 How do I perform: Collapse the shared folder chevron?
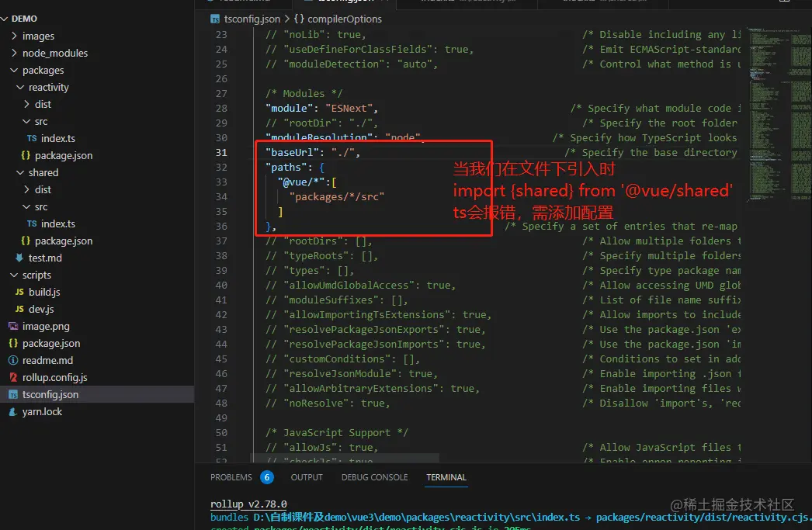(x=20, y=172)
